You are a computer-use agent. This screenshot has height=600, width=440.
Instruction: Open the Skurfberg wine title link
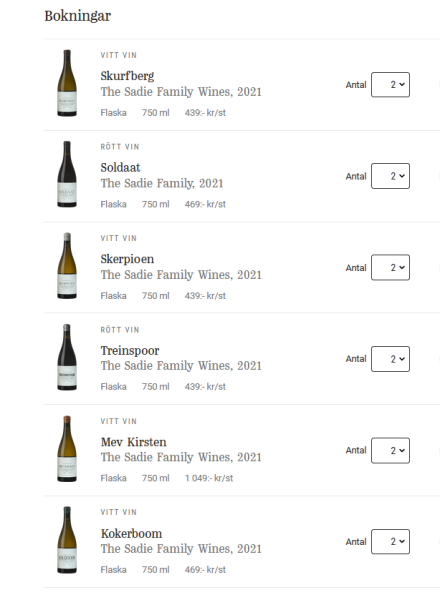coord(127,76)
